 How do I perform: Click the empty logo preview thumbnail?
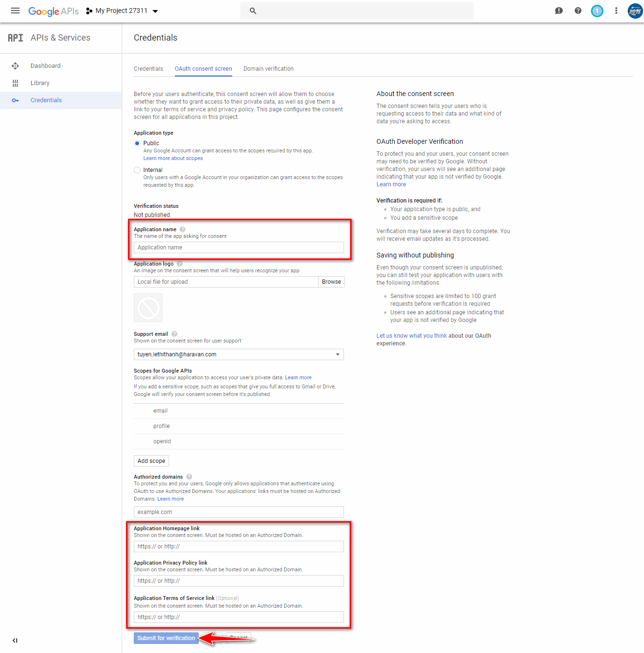148,308
